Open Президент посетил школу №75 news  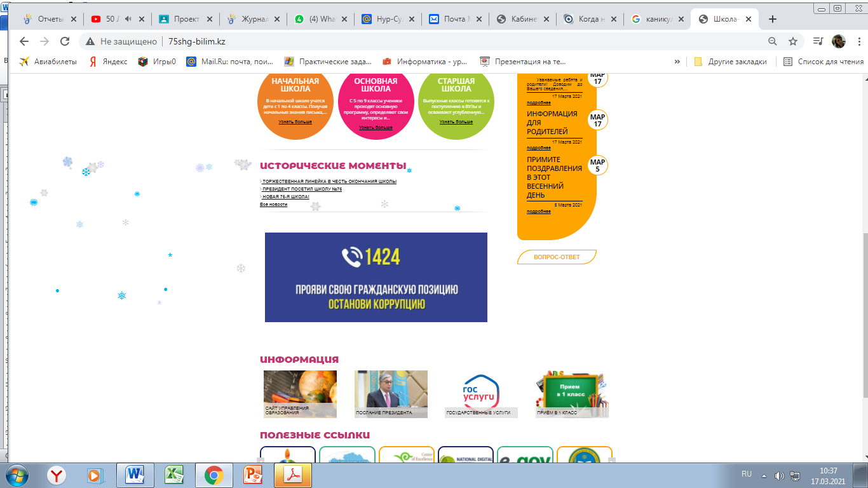(302, 189)
